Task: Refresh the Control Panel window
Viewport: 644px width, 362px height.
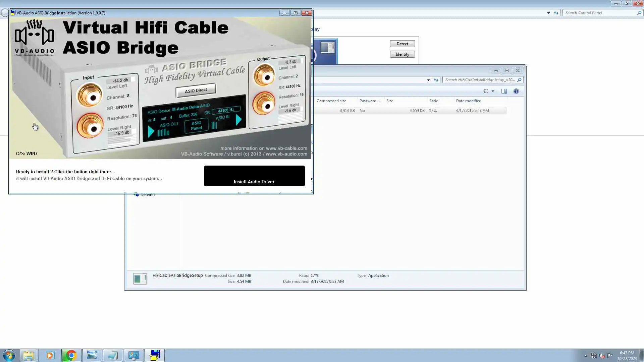Action: 556,13
